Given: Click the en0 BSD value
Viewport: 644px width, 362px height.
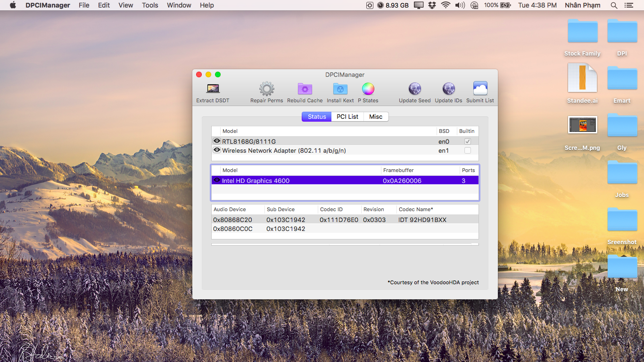Looking at the screenshot, I should coord(444,141).
